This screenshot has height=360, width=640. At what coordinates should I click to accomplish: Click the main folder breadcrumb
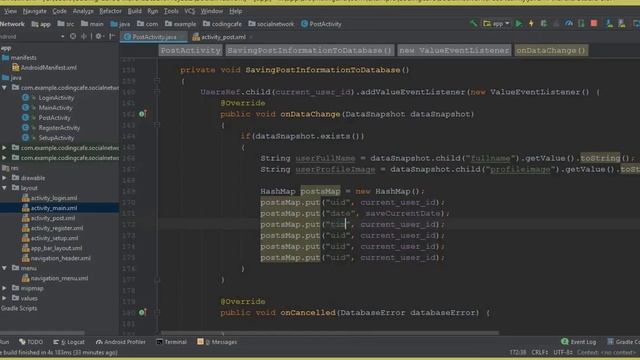tap(92, 24)
